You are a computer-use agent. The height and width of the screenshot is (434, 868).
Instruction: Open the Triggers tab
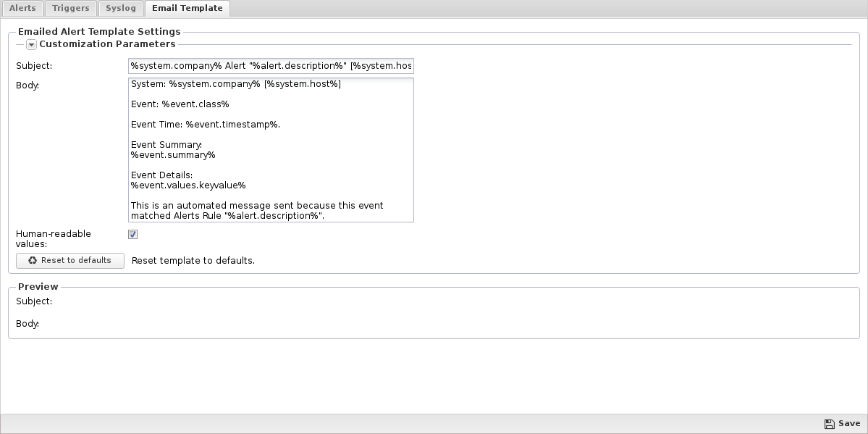(71, 9)
